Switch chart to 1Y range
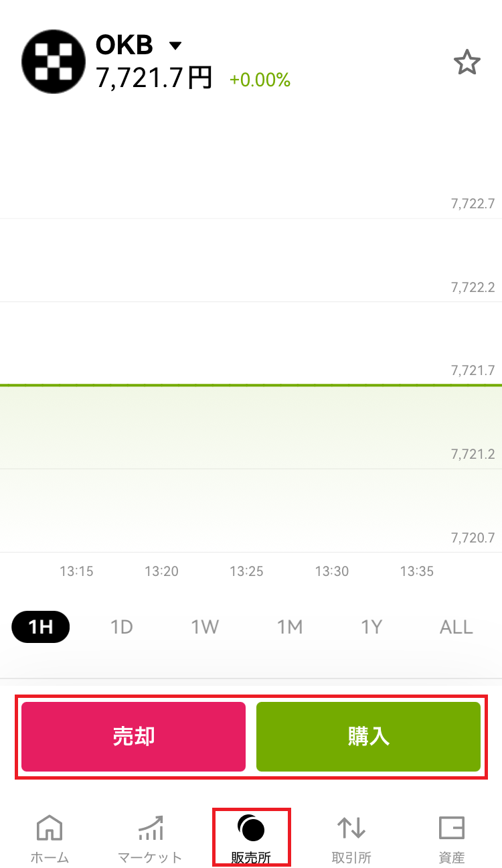 tap(371, 627)
